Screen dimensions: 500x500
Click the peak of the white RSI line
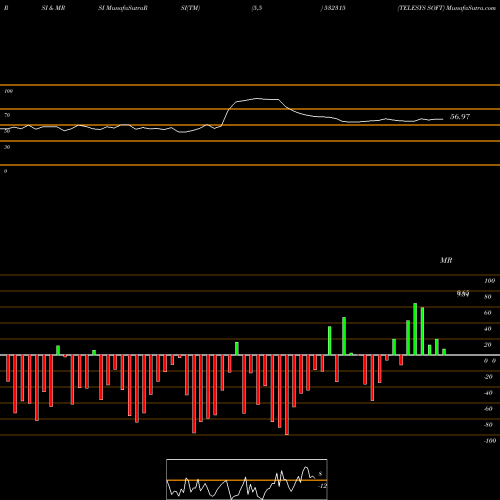point(257,98)
